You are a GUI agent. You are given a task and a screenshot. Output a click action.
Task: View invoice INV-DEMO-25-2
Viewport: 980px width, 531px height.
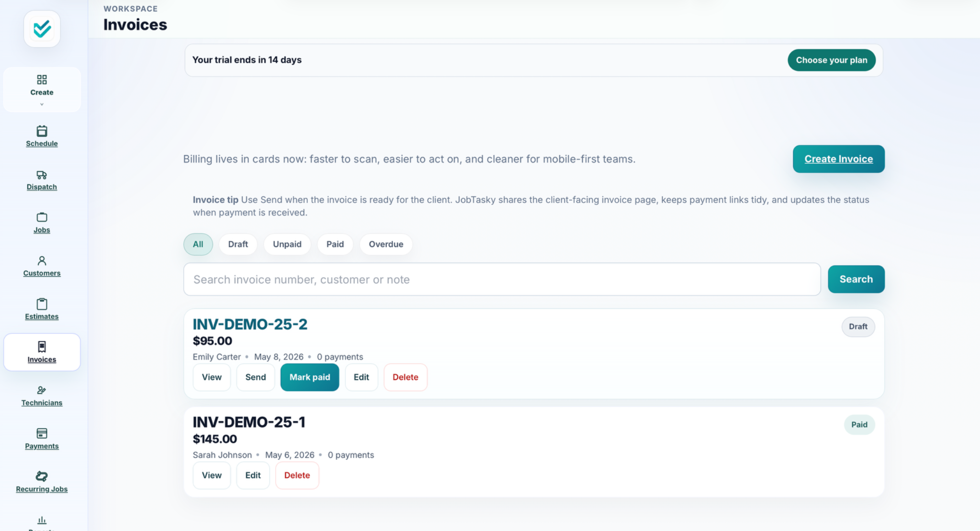click(212, 377)
